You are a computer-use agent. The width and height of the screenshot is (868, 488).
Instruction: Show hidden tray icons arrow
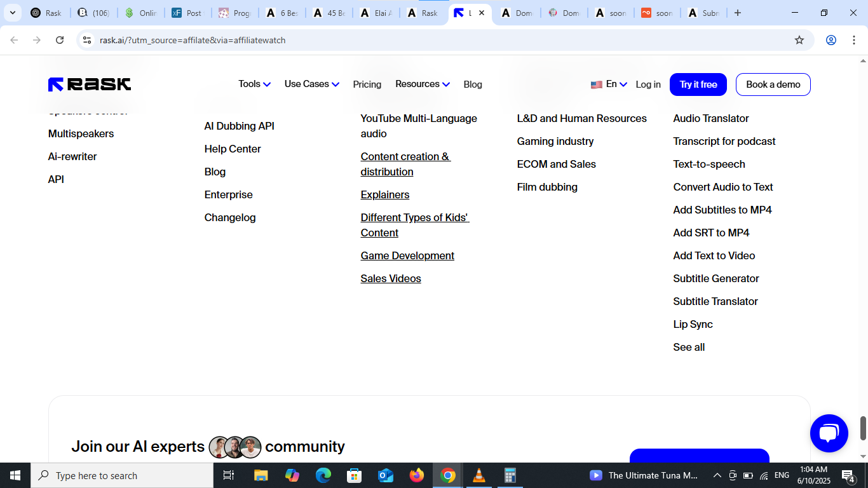(x=717, y=475)
